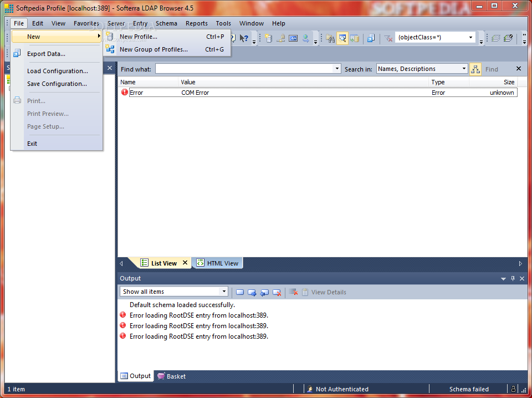Open the Window menu

(252, 23)
